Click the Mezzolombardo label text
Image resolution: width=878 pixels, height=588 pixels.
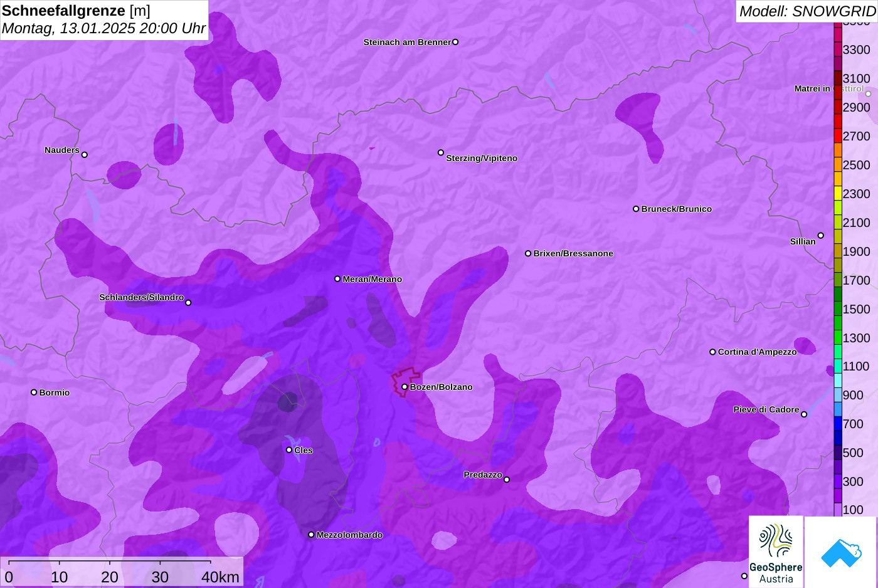point(349,535)
